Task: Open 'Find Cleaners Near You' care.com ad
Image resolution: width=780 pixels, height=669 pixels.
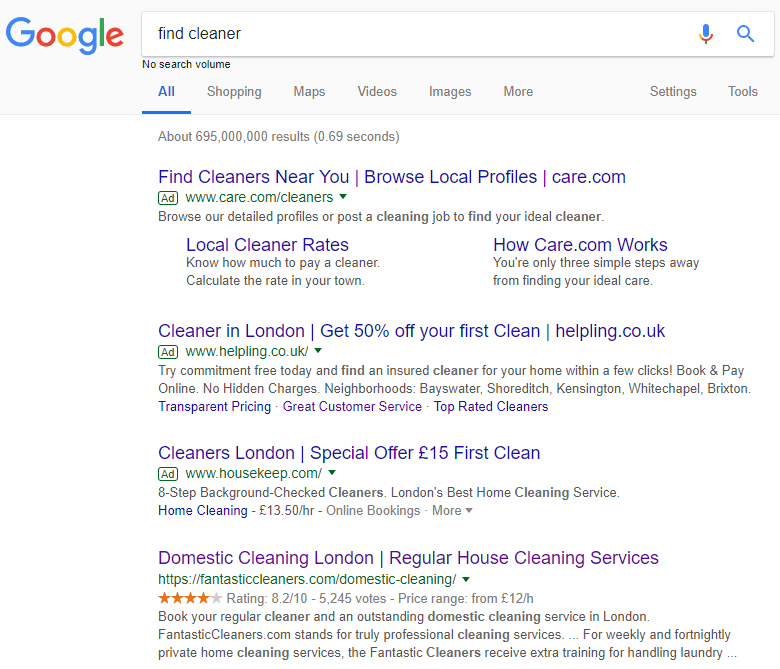Action: (x=392, y=177)
